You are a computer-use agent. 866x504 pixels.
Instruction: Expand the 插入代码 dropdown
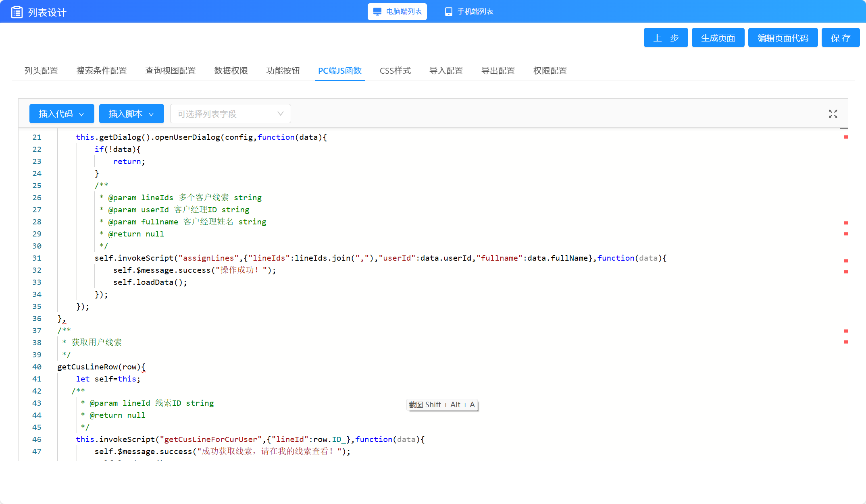click(62, 114)
